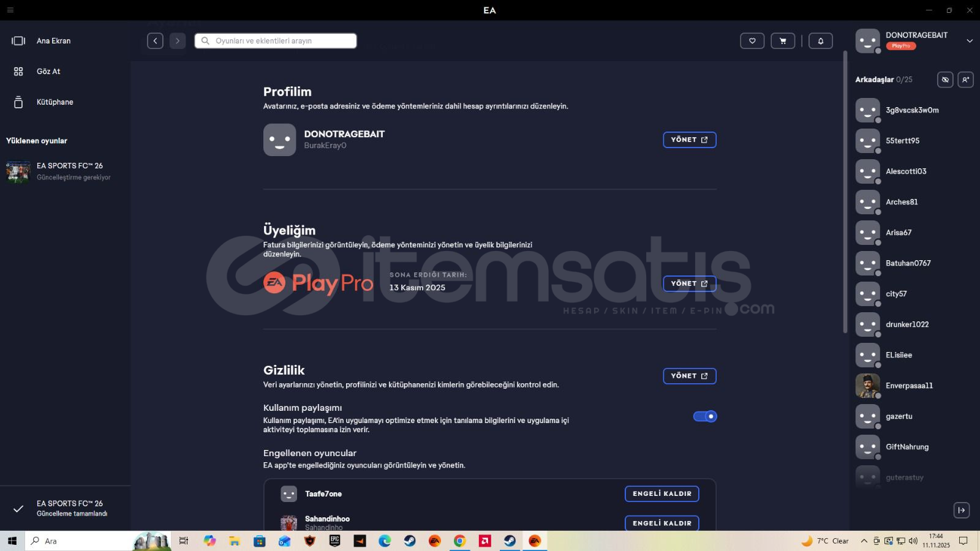Open File Explorer from the taskbar
Screen dimensions: 980x551
pos(235,541)
